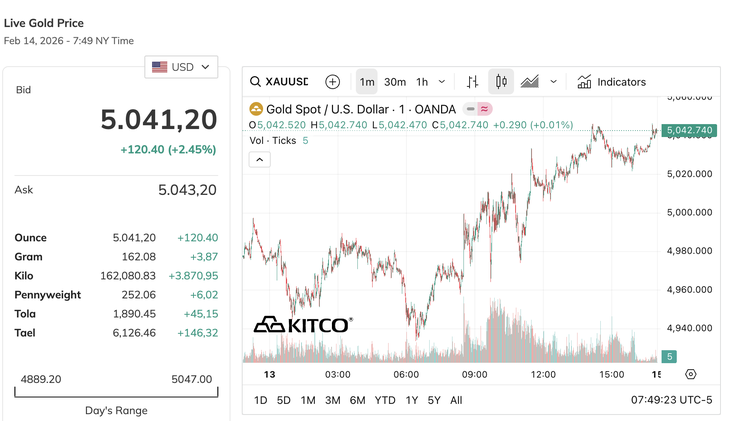Open the Indicators panel

click(611, 82)
